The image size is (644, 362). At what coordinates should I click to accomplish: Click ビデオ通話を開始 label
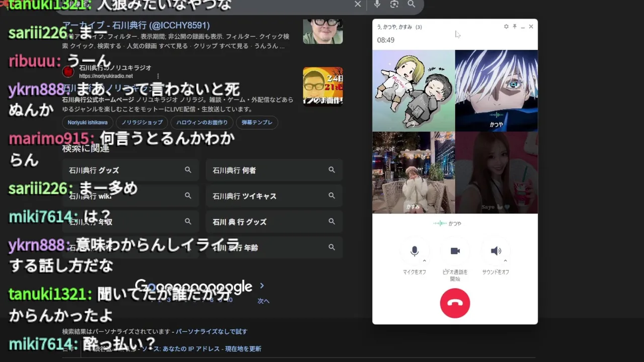point(455,275)
